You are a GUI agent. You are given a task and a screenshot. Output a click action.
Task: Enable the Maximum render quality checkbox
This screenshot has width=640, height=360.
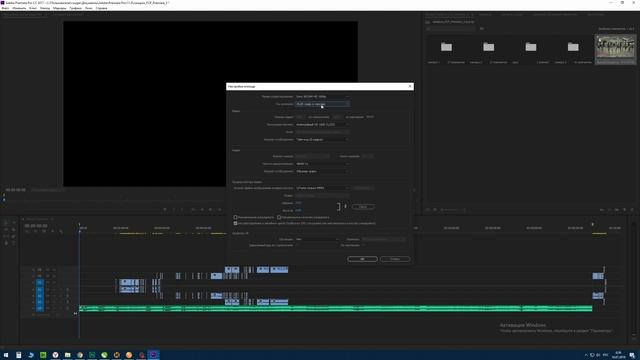coord(279,218)
